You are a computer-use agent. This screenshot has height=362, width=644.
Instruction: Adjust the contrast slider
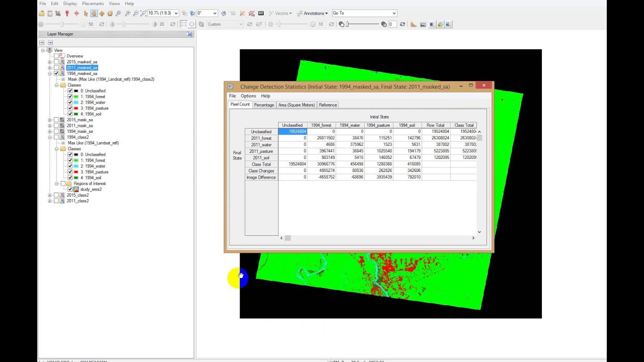(134, 24)
